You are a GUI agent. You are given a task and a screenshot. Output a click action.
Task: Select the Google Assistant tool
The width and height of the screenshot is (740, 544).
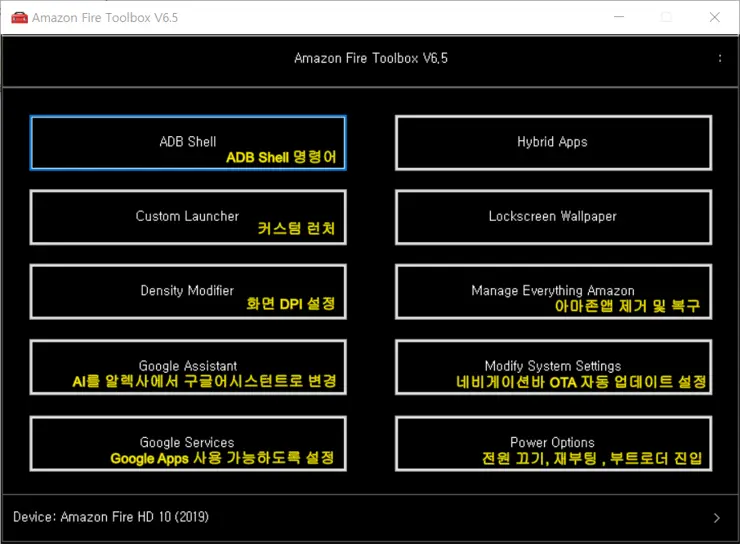[x=188, y=366]
